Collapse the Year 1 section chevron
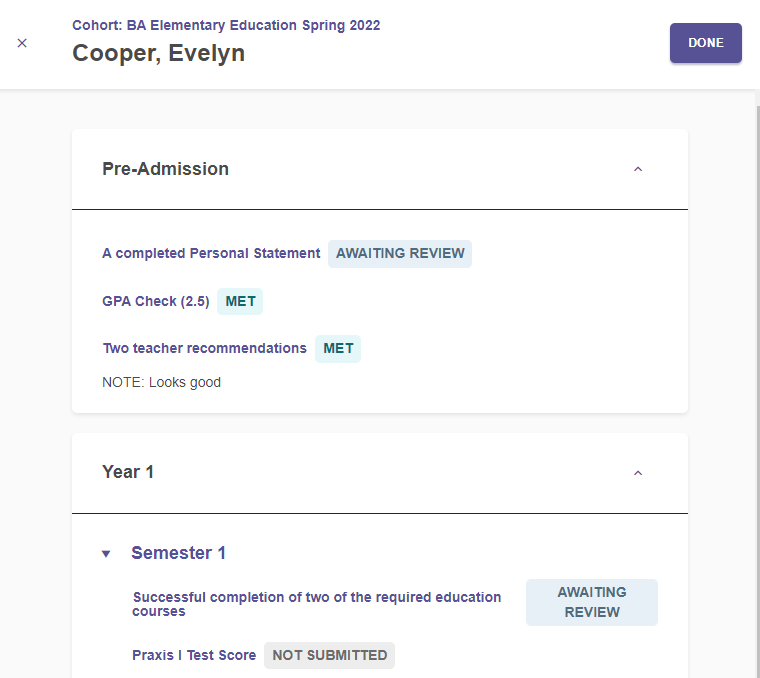 (x=638, y=473)
